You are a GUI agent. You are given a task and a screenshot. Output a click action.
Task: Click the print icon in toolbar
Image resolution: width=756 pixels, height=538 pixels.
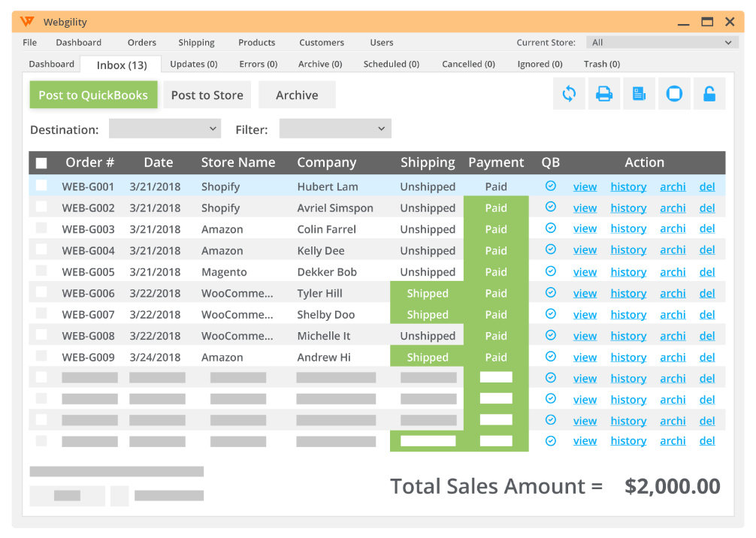604,93
